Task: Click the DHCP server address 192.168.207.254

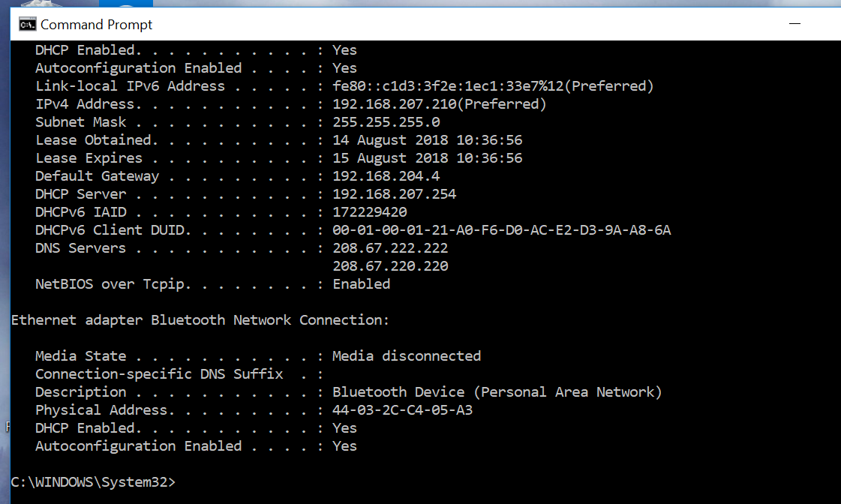Action: pos(395,194)
